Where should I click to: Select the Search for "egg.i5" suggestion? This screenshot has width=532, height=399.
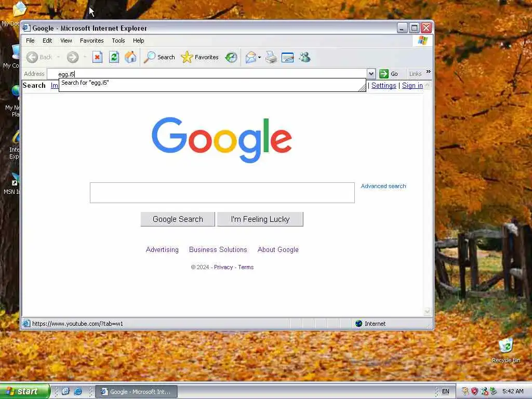click(212, 83)
